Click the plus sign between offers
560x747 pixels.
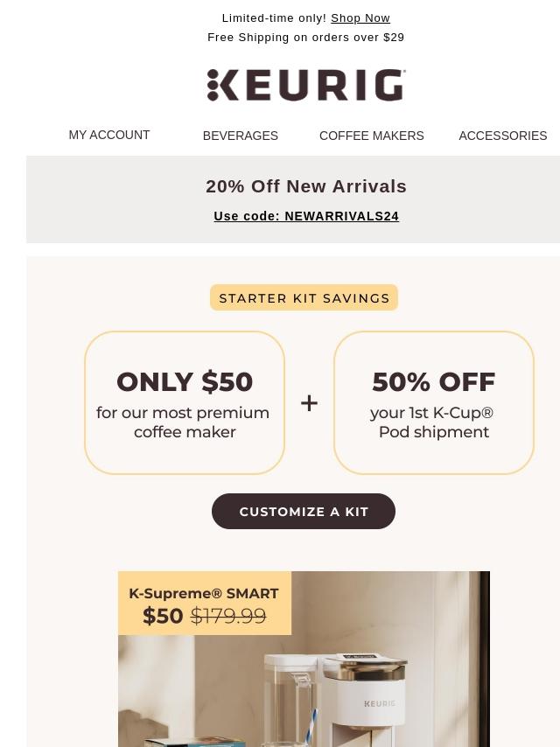(309, 403)
